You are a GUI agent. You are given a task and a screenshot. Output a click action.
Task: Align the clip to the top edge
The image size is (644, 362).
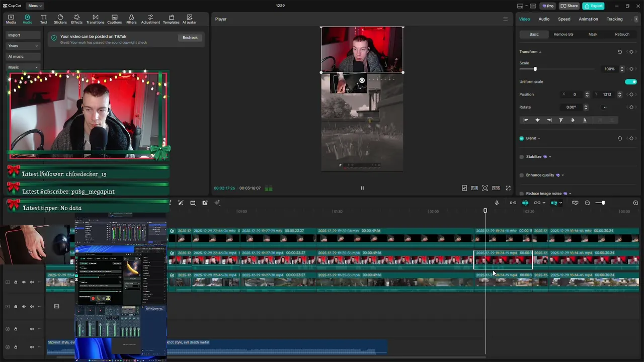561,120
